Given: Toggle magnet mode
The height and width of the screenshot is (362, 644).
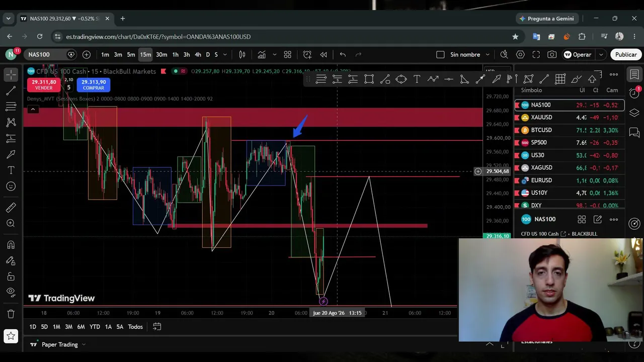Looking at the screenshot, I should click(11, 245).
